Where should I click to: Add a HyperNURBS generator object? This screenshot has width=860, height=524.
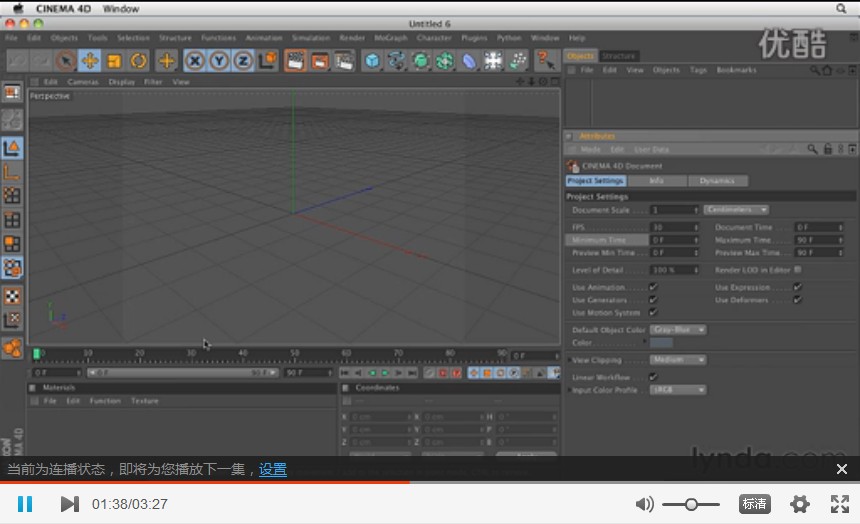click(x=421, y=61)
